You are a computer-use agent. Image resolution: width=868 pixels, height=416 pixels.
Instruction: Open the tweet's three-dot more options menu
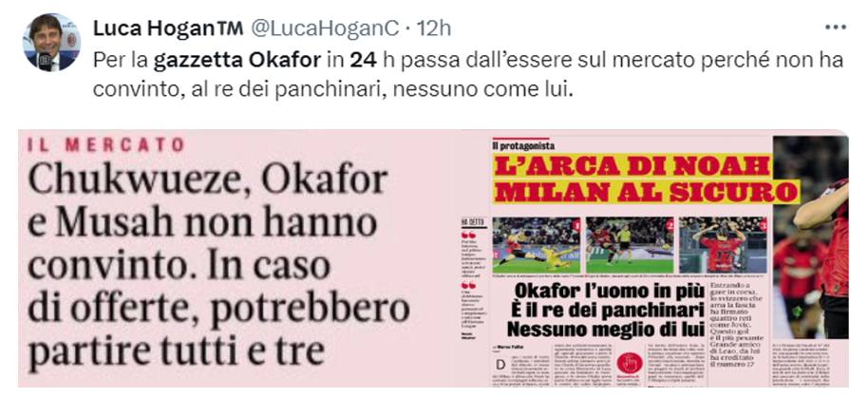pos(835,28)
